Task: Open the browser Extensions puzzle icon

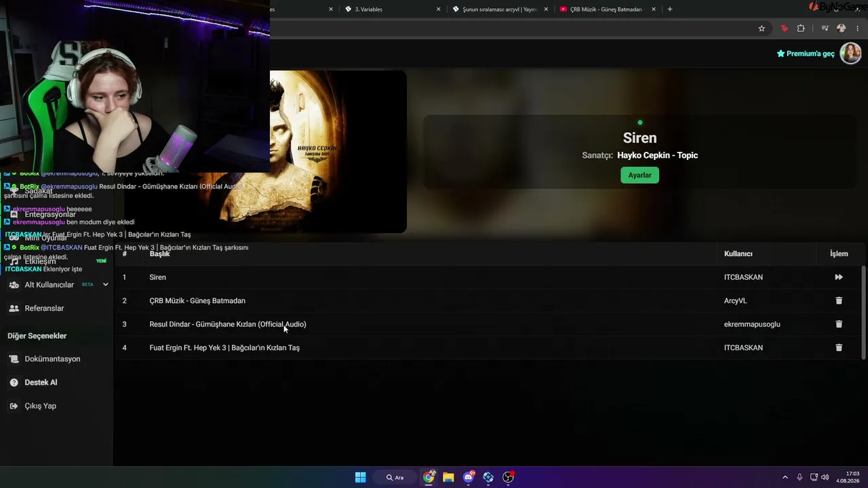Action: tap(801, 28)
